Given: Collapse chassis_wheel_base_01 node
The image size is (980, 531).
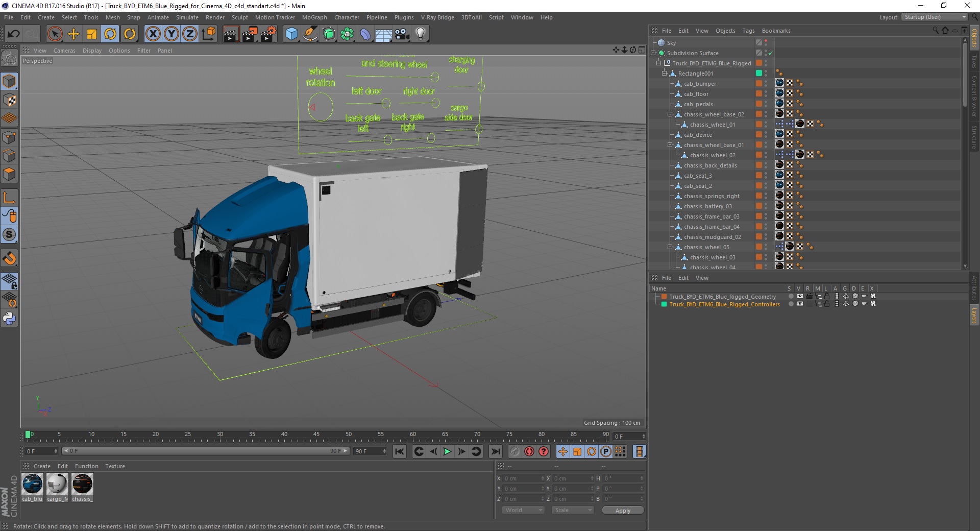Looking at the screenshot, I should (x=670, y=145).
